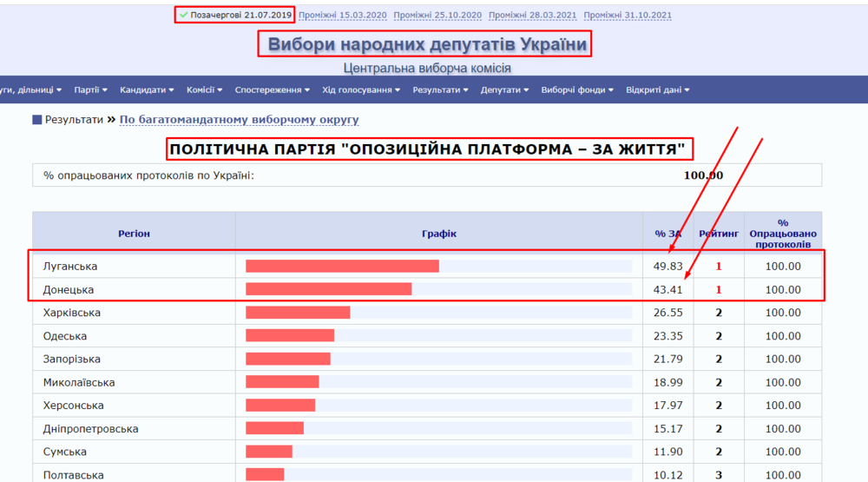Screen dimensions: 868x482
Task: Go to Проміжні 31.10.2021 elections
Action: pos(628,15)
